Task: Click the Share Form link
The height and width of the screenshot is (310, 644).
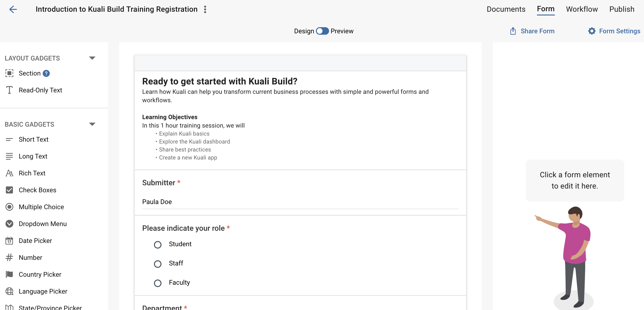Action: pyautogui.click(x=537, y=31)
